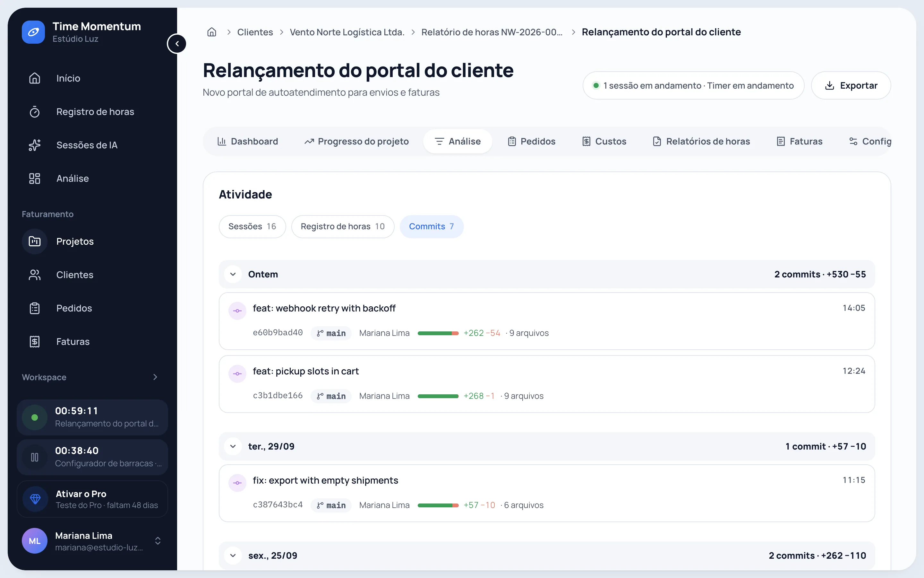Click the Time Momentum logo icon
Viewport: 924px width, 578px height.
pos(33,32)
